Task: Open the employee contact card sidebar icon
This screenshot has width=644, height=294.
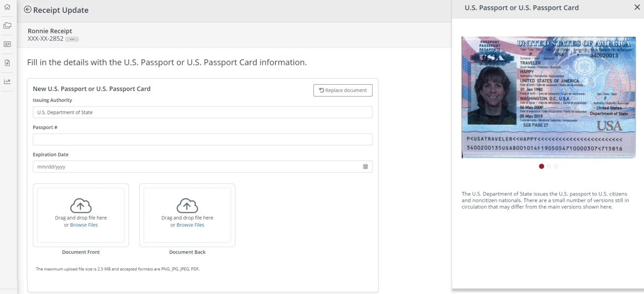Action: click(x=7, y=44)
